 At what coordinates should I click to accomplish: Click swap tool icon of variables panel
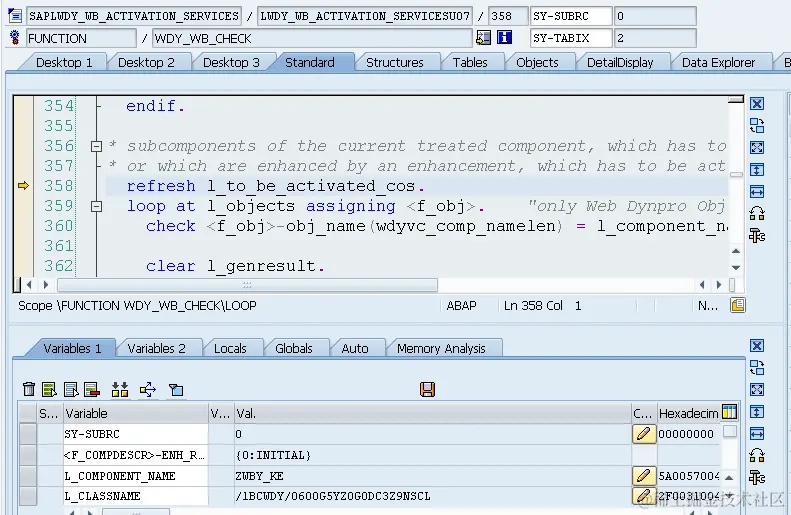(x=757, y=368)
